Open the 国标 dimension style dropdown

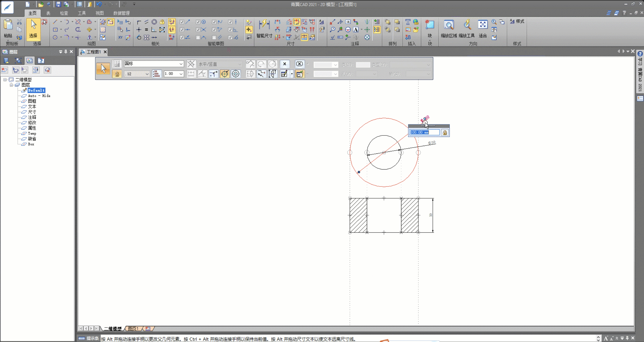181,64
